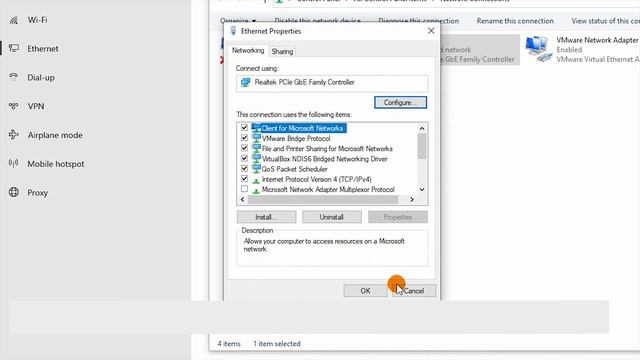Click the File and Printer Sharing icon

pos(256,149)
